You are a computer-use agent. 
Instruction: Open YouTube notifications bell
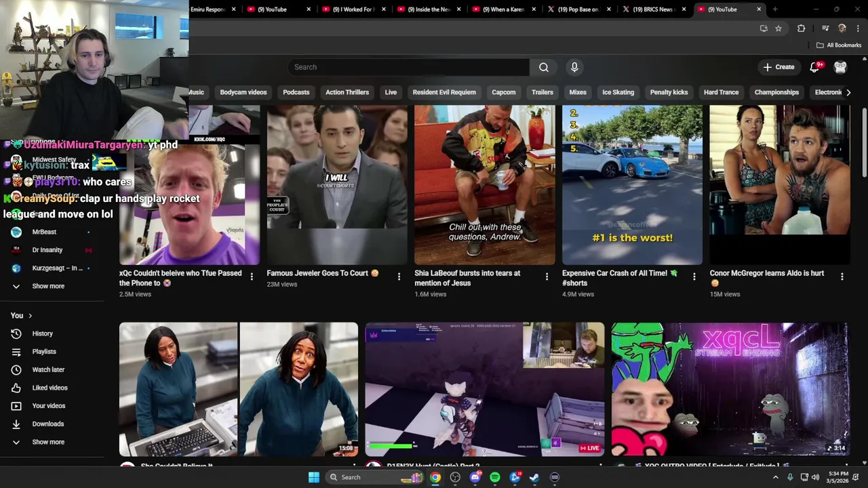[x=816, y=67]
